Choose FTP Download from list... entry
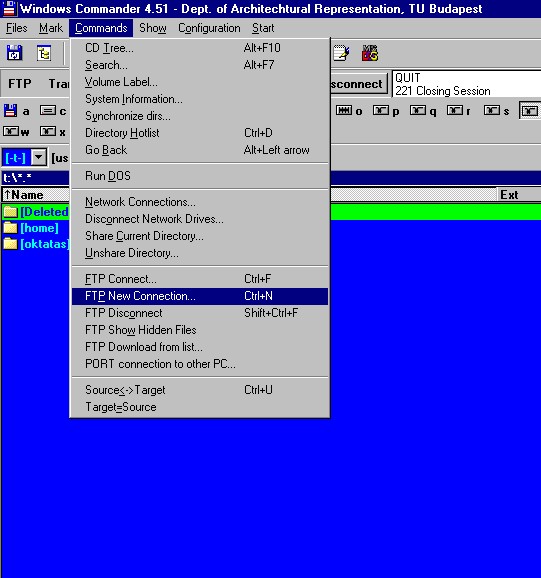 click(200, 347)
